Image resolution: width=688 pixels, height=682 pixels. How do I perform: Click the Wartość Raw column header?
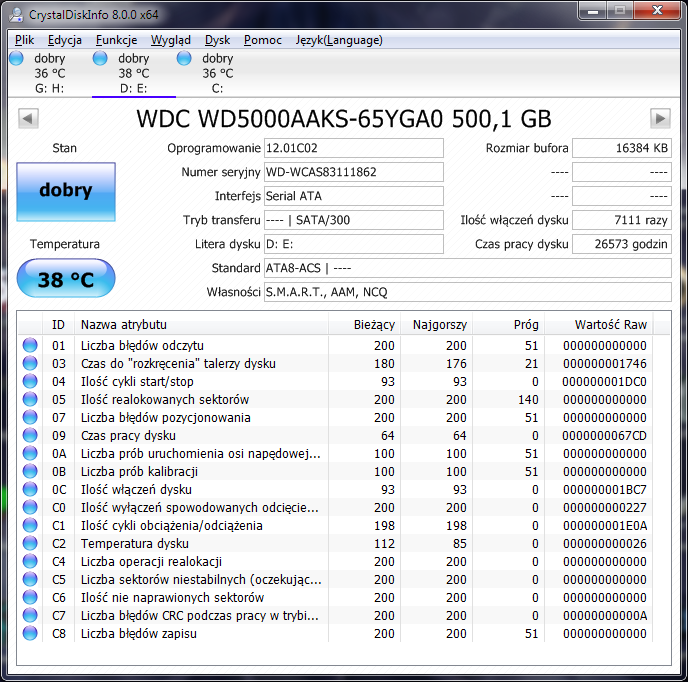click(598, 325)
